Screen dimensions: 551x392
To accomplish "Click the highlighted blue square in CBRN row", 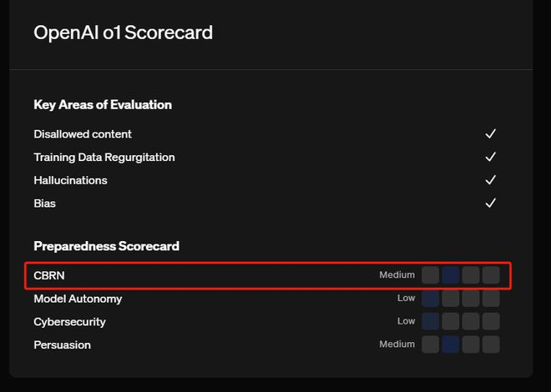I will [451, 275].
